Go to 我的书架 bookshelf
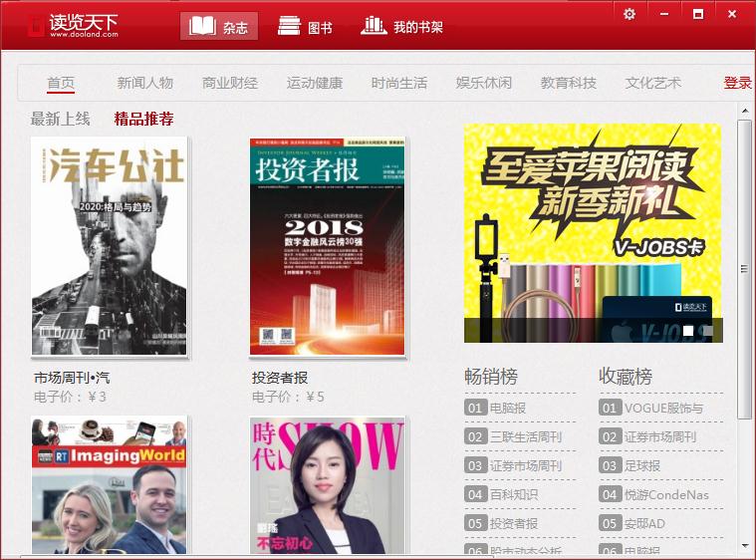This screenshot has height=560, width=756. tap(401, 26)
